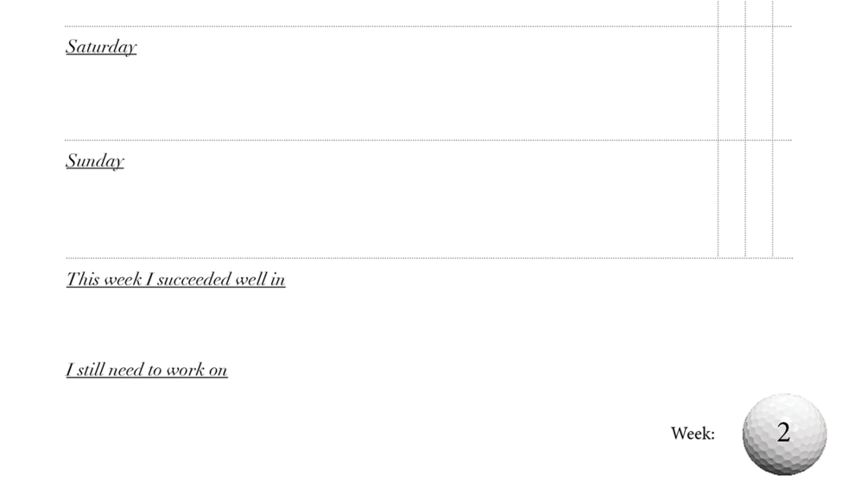This screenshot has height=488, width=868.
Task: Tick the first narrow column cell in Saturday row
Action: coord(732,83)
